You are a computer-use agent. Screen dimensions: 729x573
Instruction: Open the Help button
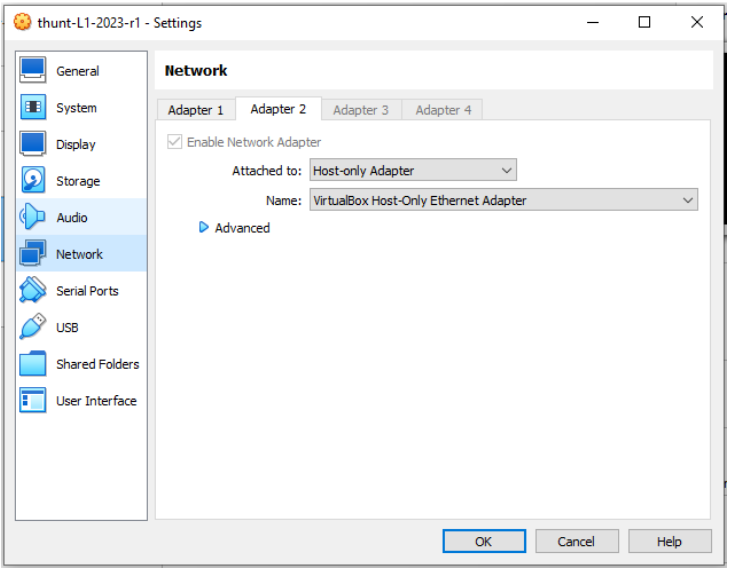pyautogui.click(x=669, y=541)
